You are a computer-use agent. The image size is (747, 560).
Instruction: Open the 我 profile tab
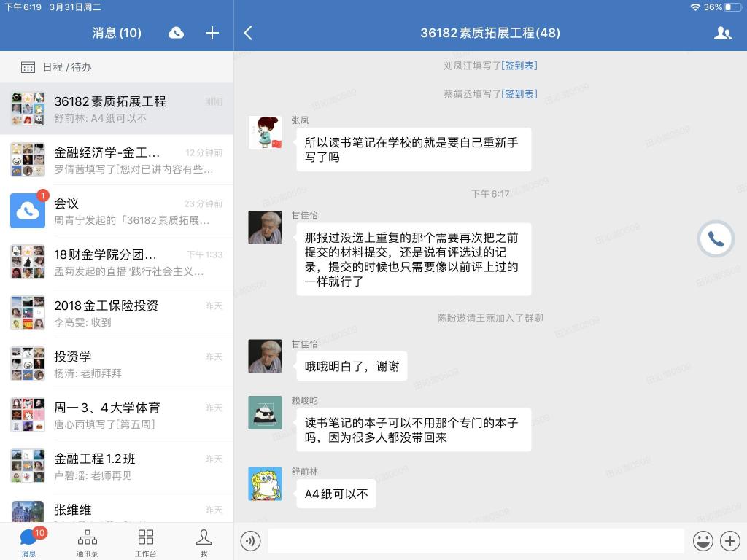(x=204, y=542)
